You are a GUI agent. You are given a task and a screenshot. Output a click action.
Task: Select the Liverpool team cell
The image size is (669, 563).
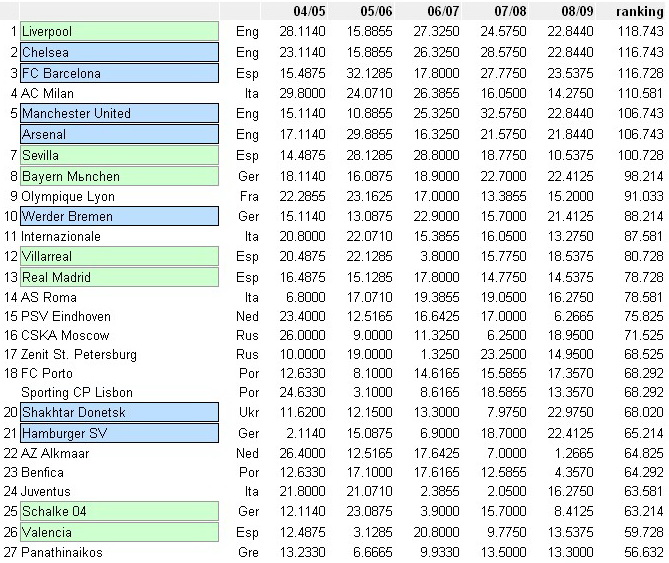click(119, 32)
